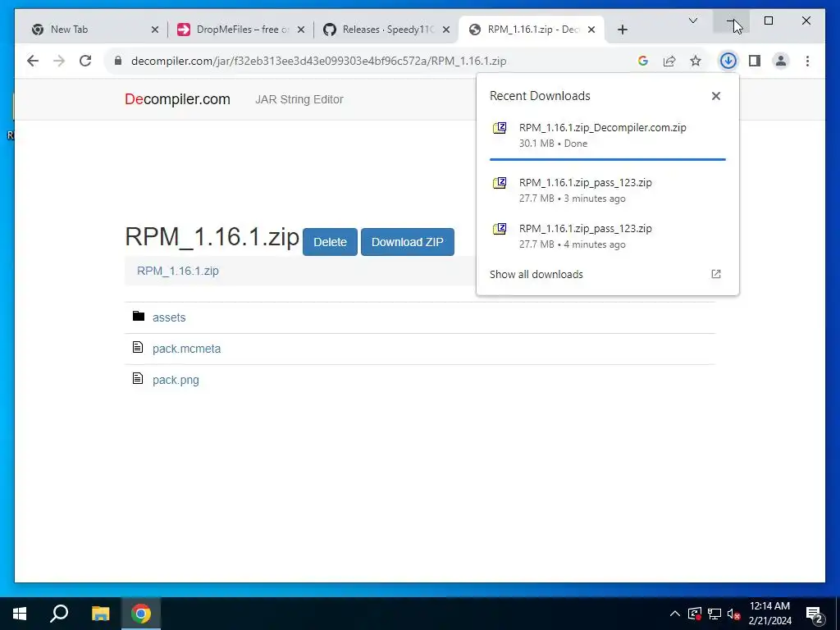Open the JAR String Editor link
The image size is (840, 630).
299,99
